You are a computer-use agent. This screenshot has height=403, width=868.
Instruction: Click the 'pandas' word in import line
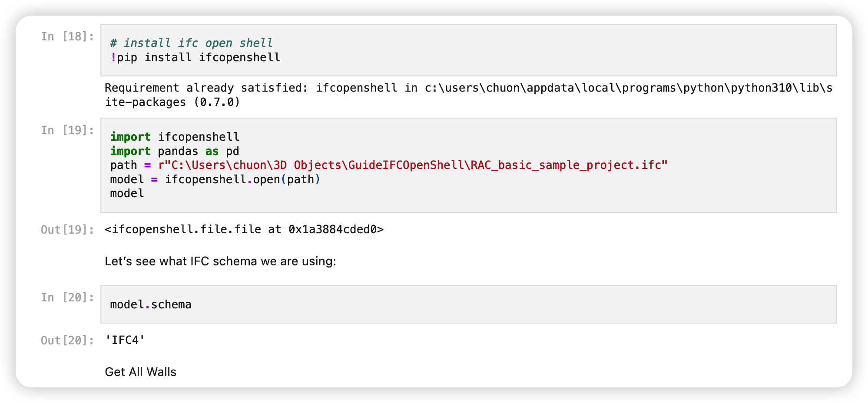178,151
